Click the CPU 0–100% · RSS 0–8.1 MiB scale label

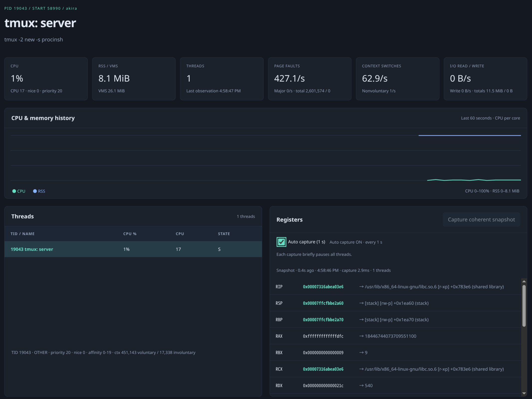point(492,191)
